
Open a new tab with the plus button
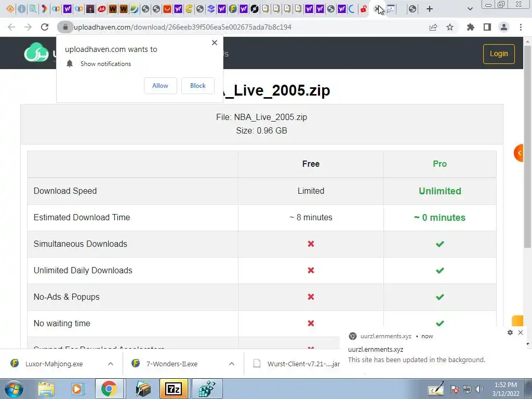click(430, 9)
